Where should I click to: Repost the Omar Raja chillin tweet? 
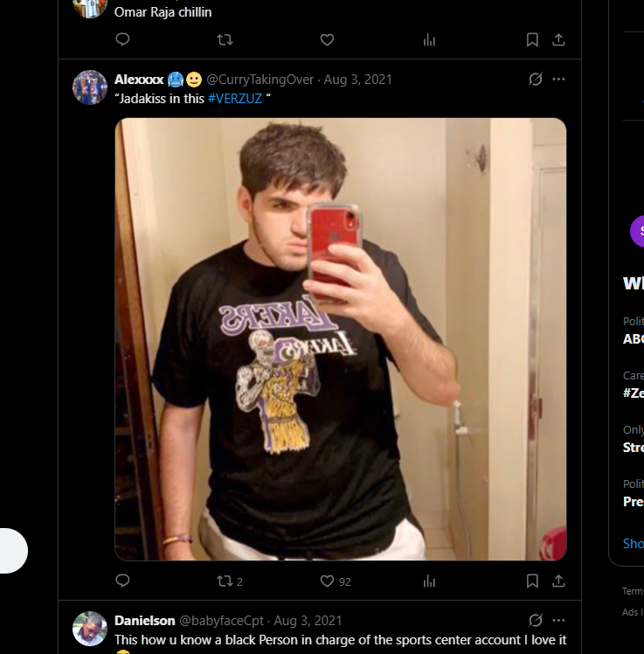(225, 40)
